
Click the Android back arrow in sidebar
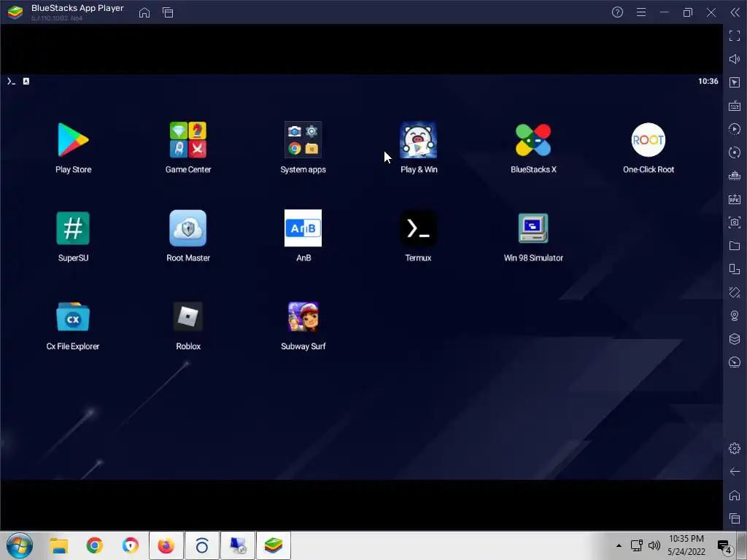[x=735, y=472]
